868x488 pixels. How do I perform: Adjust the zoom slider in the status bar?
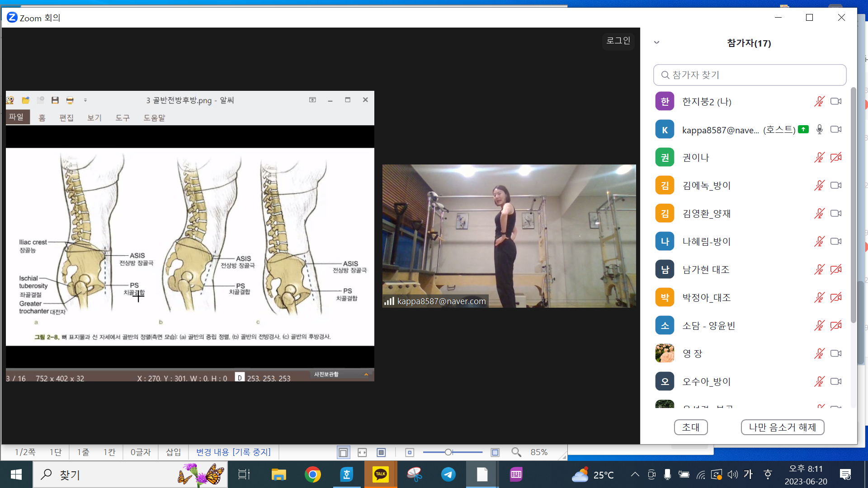[448, 452]
